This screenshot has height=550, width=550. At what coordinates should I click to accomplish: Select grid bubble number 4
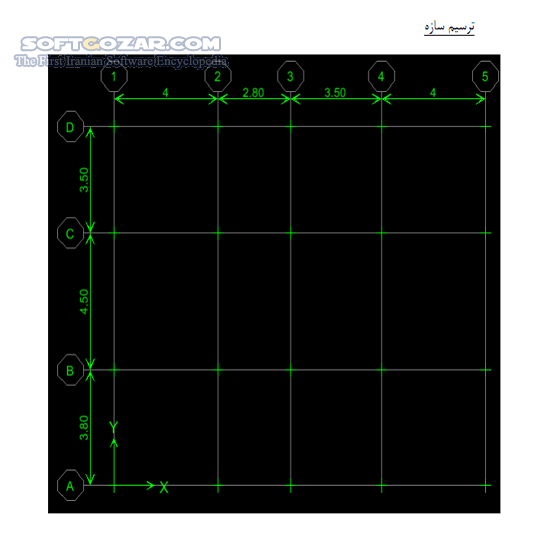click(382, 76)
